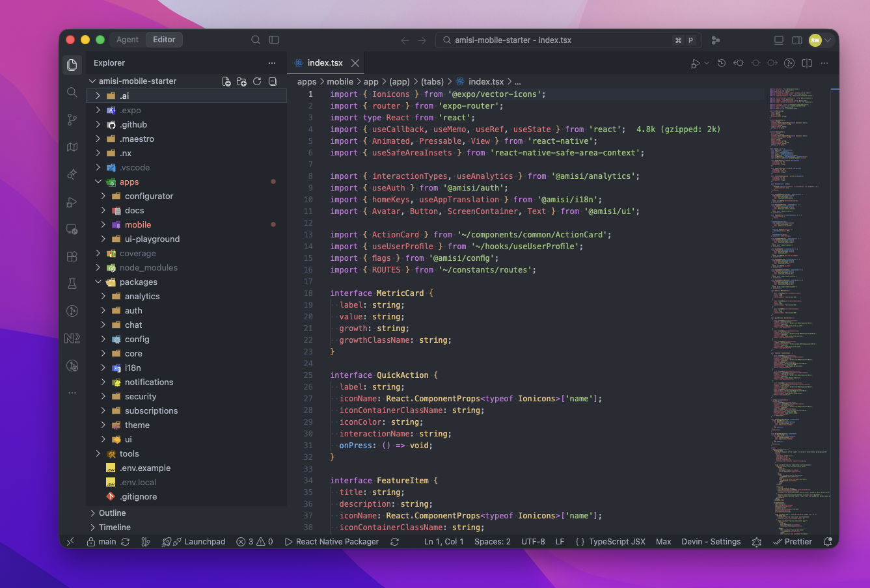The image size is (870, 588).
Task: Collapse amisi-mobile-starter workspace root
Action: click(137, 81)
